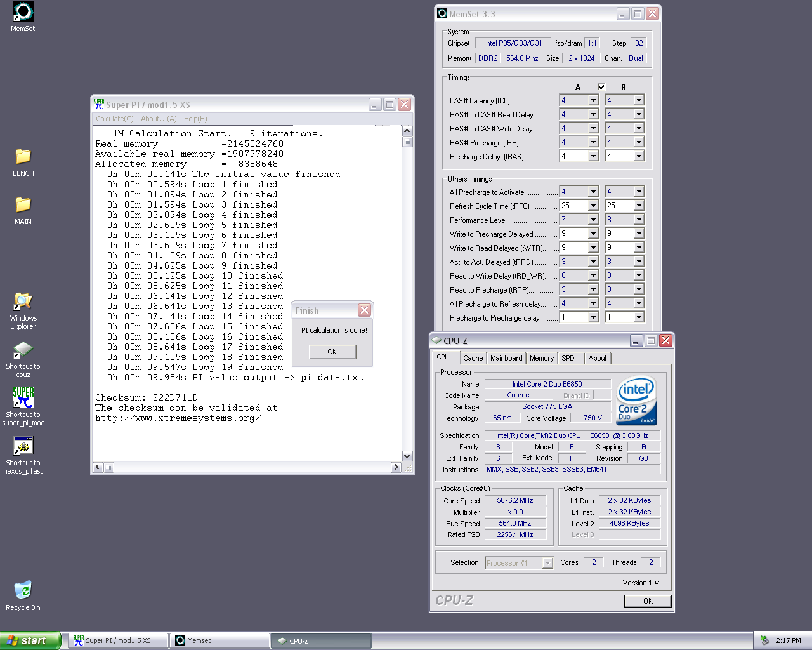The height and width of the screenshot is (650, 812).
Task: Click the Intel P35/G33/G31 chipset value
Action: 513,43
